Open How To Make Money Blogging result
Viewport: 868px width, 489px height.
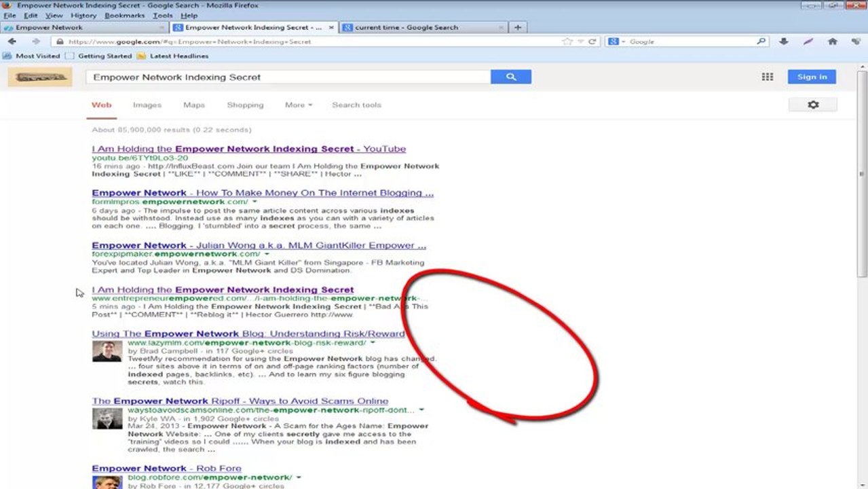tap(263, 193)
